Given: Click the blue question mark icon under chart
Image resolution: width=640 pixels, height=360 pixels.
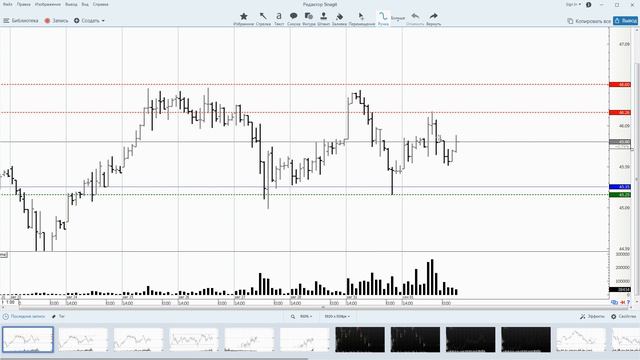Looking at the screenshot, I should [629, 302].
